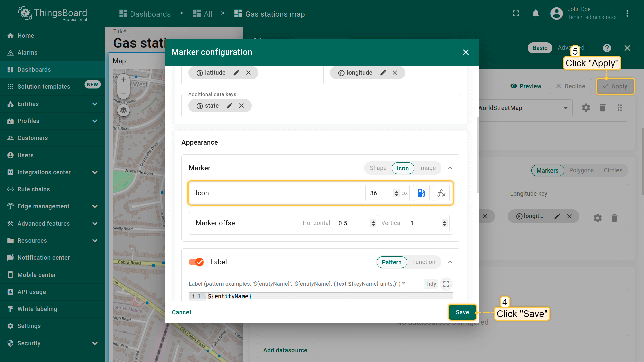Viewport: 644px width, 362px height.
Task: Switch label mode to Function
Action: pyautogui.click(x=423, y=262)
